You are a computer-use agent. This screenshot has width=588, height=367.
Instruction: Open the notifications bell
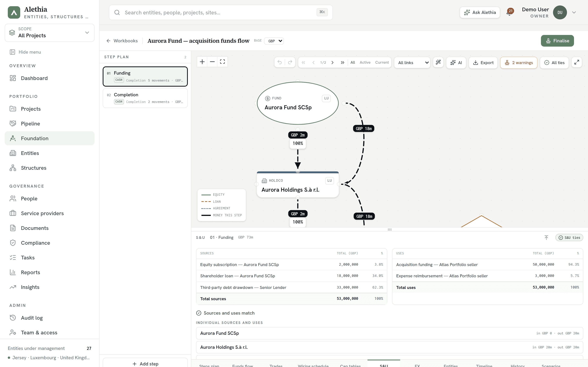click(x=509, y=12)
